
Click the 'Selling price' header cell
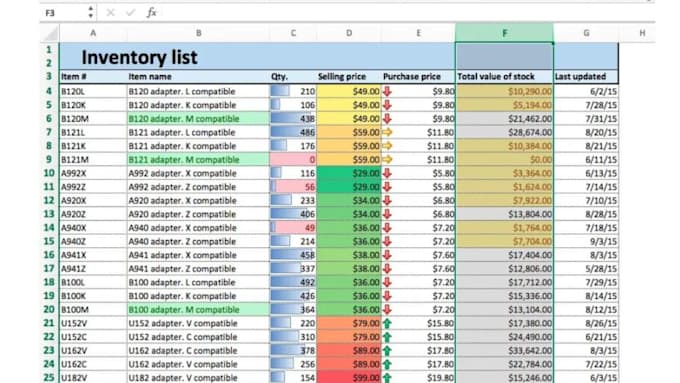(x=349, y=77)
